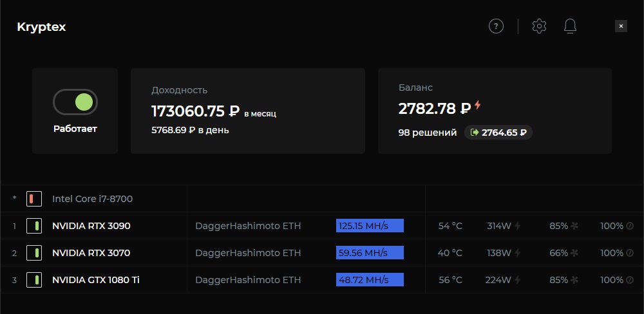
Task: Select DaggerHashimoto ETH for RTX 3070
Action: pyautogui.click(x=248, y=253)
